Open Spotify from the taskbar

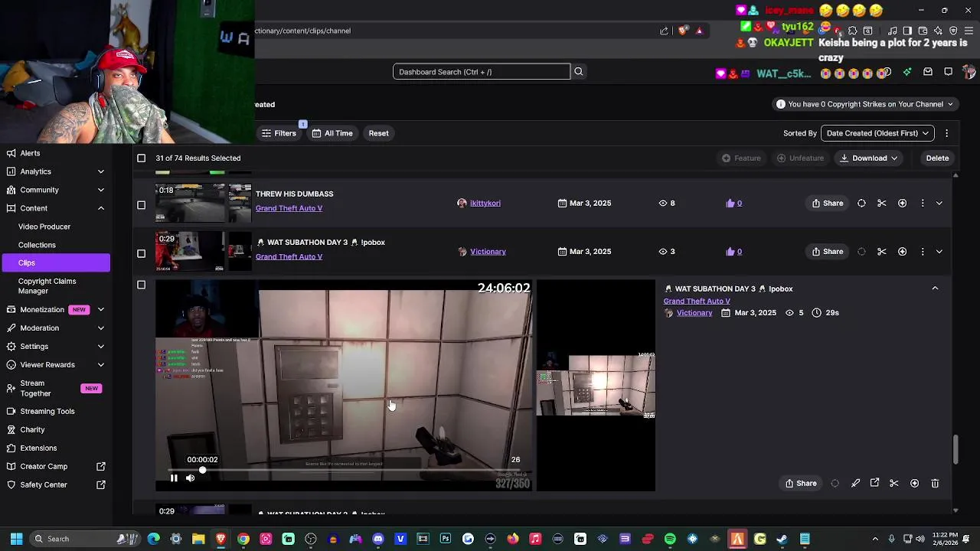(670, 539)
